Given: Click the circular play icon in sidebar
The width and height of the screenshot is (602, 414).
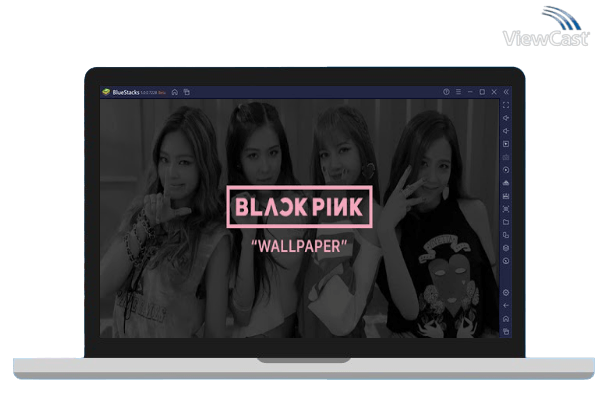Looking at the screenshot, I should tap(506, 170).
